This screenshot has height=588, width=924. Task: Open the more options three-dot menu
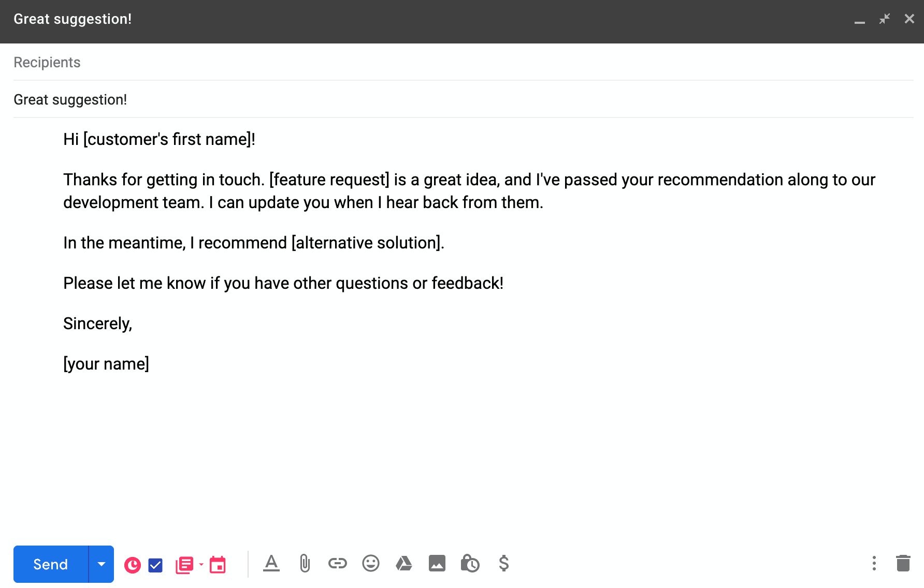[874, 563]
